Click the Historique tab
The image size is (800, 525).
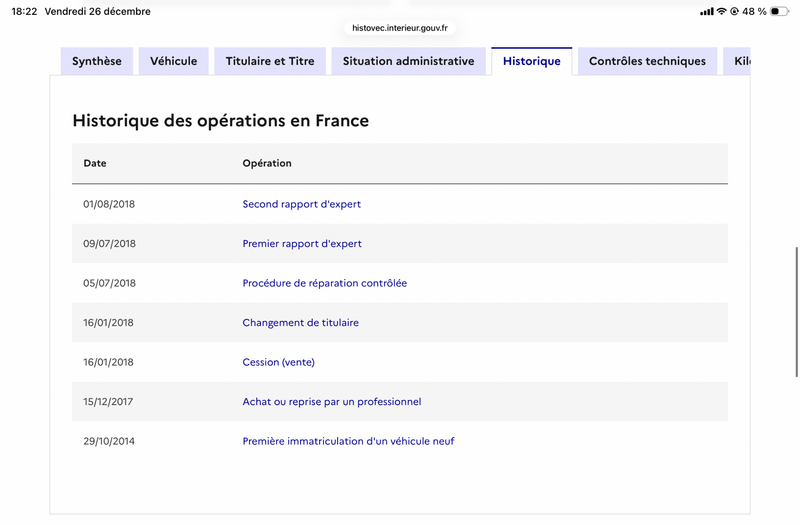click(532, 61)
